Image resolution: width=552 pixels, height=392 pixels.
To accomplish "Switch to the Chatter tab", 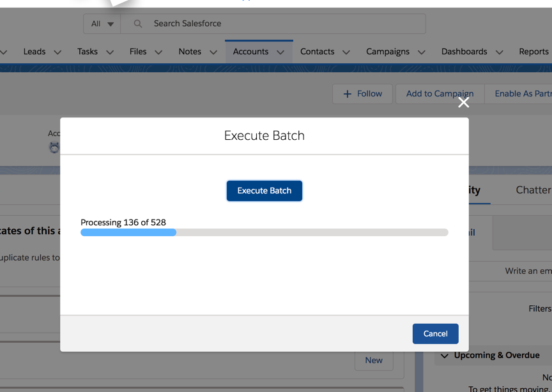I will [533, 190].
